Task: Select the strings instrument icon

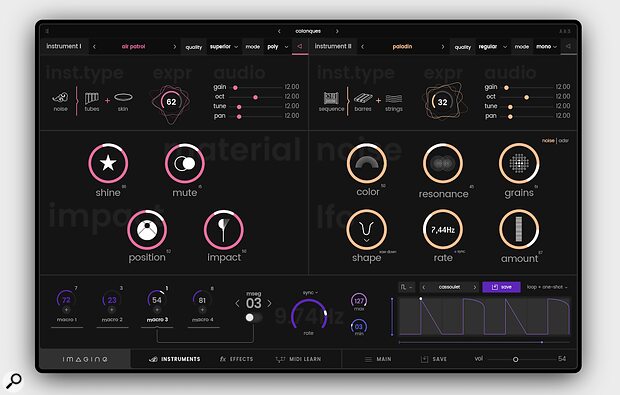Action: [x=394, y=98]
